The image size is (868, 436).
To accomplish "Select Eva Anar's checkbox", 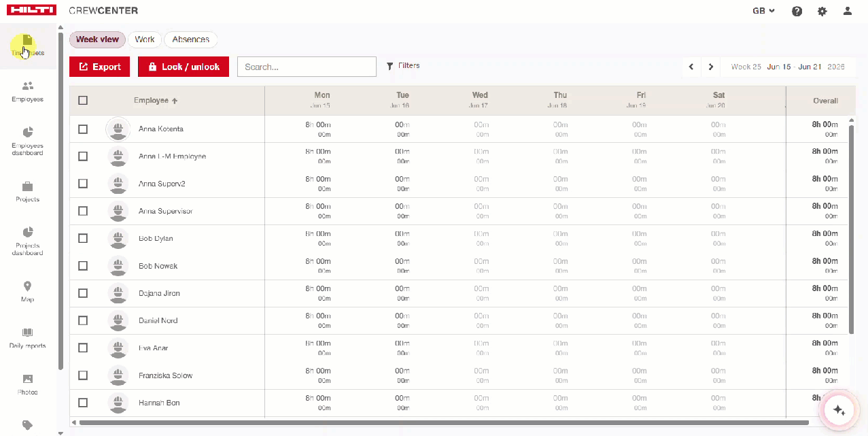I will [x=83, y=348].
